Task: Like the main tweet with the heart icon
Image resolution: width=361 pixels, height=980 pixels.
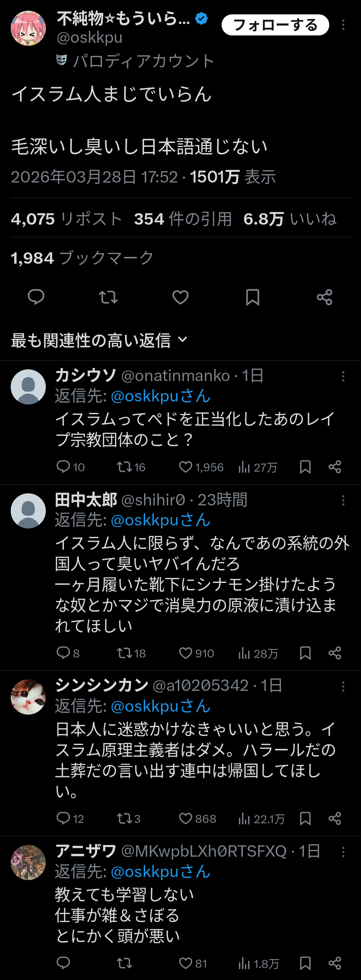Action: point(180,298)
